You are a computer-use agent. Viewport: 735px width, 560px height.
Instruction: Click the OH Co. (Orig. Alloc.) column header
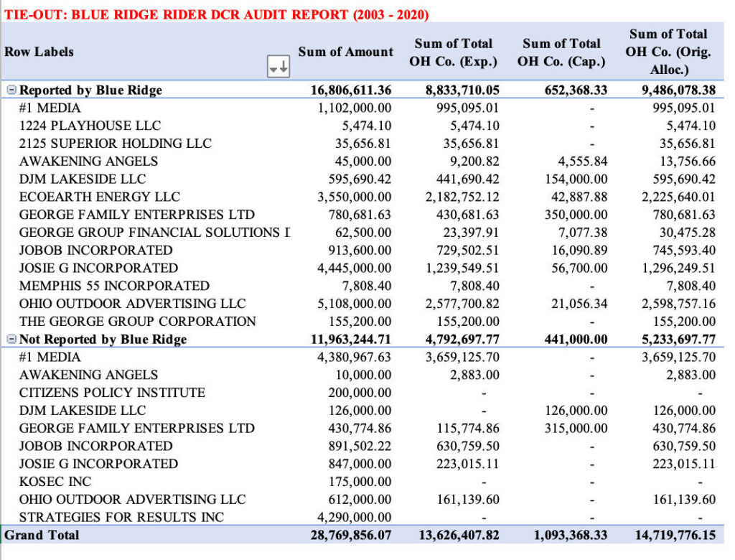pyautogui.click(x=668, y=52)
